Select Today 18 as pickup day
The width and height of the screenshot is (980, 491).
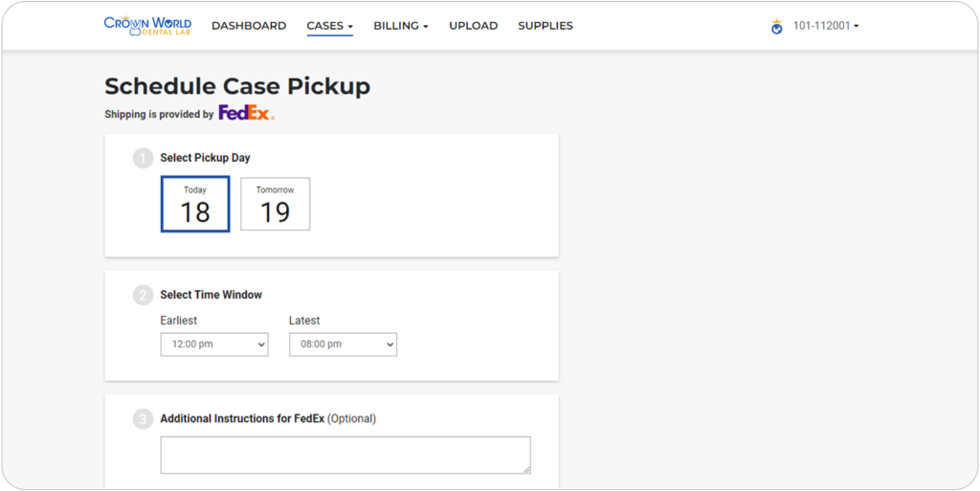click(195, 204)
